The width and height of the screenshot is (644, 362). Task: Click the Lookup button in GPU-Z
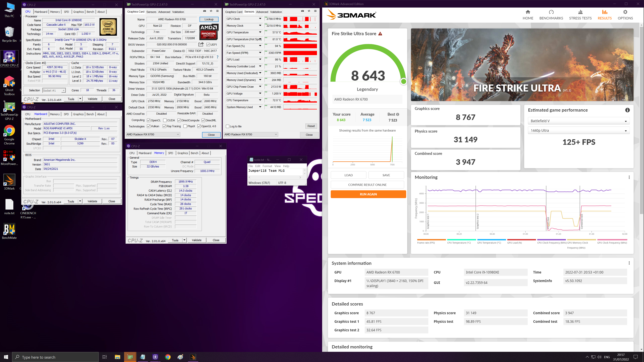click(x=209, y=19)
